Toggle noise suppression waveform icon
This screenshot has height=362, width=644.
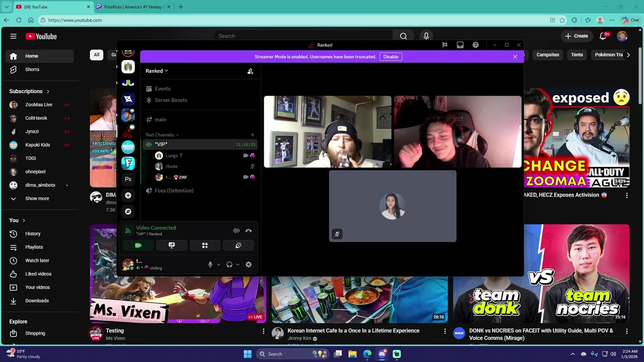(236, 231)
